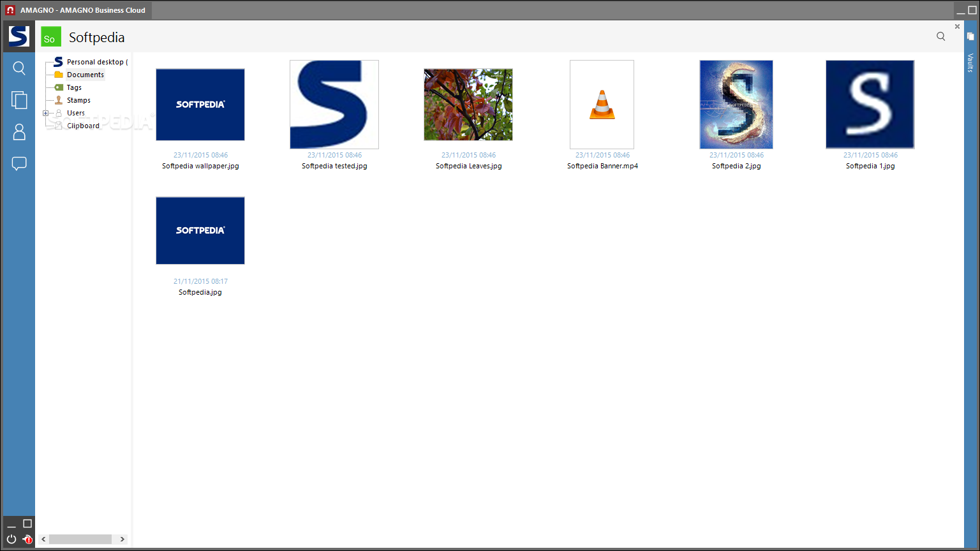This screenshot has width=980, height=551.
Task: Click the connection warning icon with red alert
Action: tap(27, 539)
